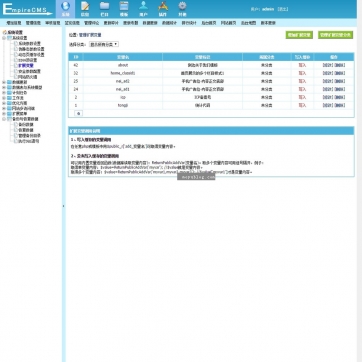Click the house icon at the tree root

click(x=5, y=32)
